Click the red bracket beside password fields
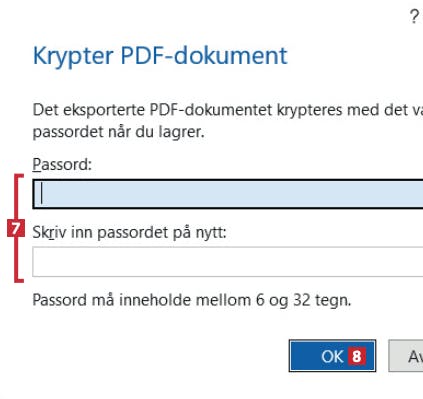The width and height of the screenshot is (423, 399). (19, 228)
